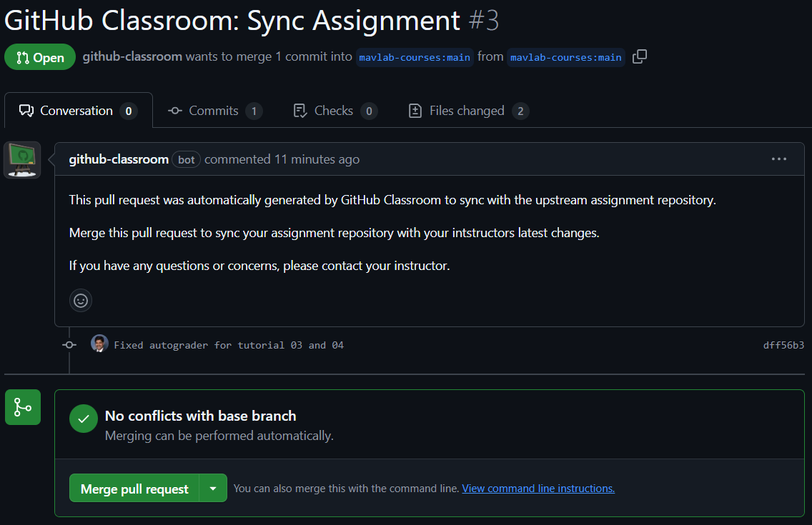Open the Commits tab
812x525 pixels.
pos(214,111)
